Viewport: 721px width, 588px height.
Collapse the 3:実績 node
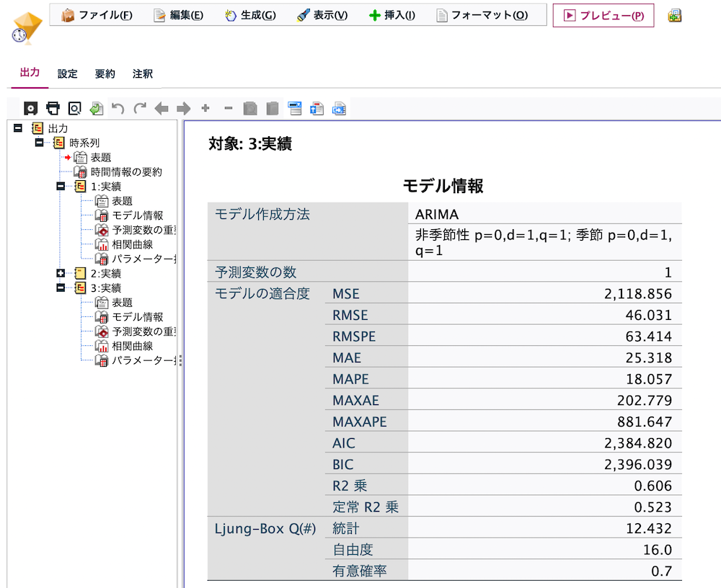(x=60, y=288)
